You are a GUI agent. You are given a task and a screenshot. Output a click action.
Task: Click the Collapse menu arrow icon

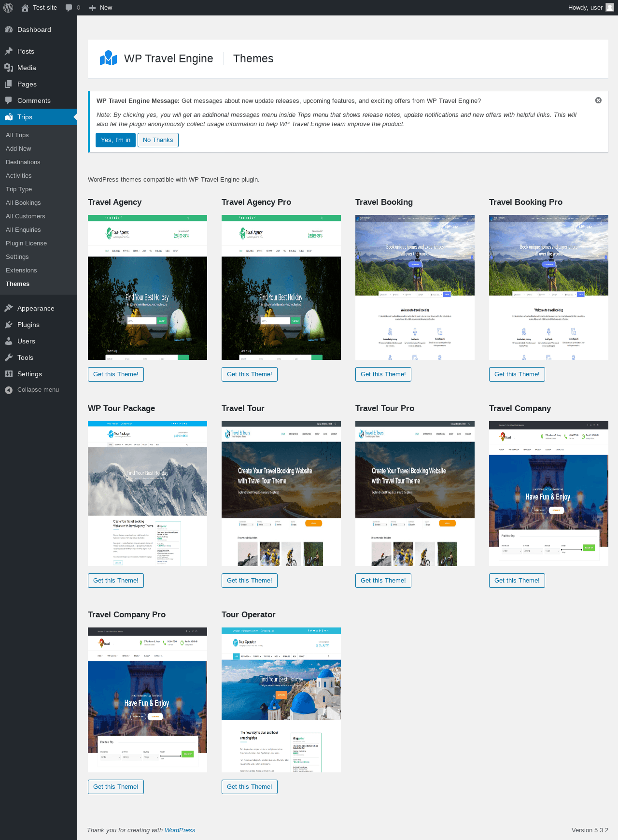coord(9,390)
